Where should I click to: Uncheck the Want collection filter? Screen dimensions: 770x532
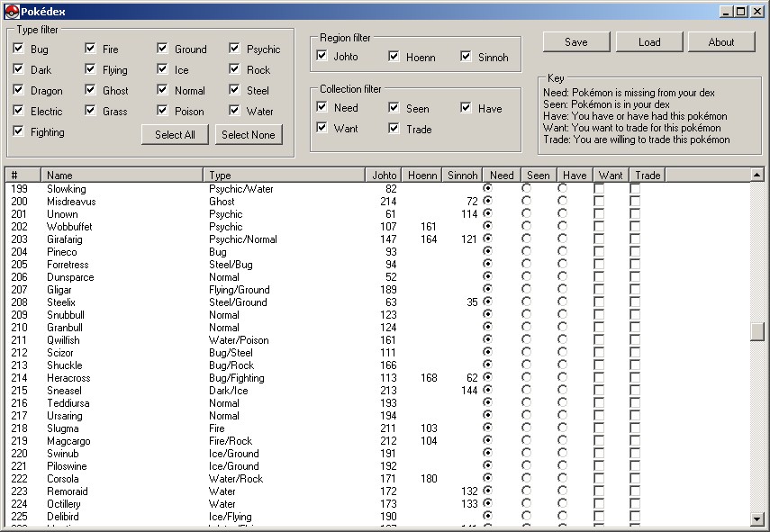click(x=322, y=128)
